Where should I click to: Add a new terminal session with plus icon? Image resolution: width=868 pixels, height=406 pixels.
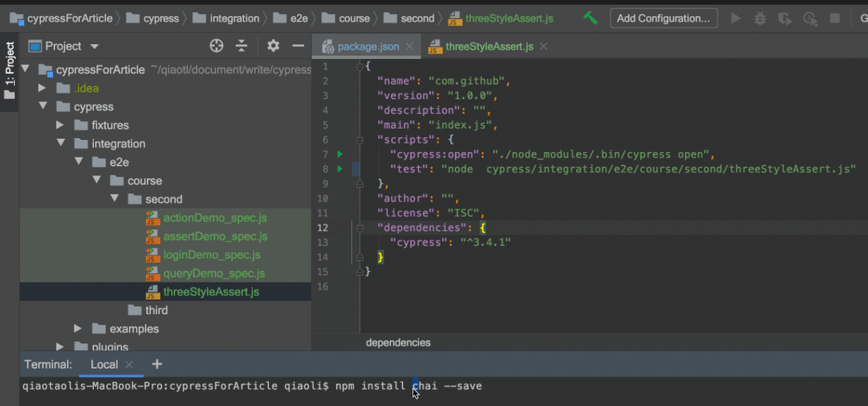(x=157, y=364)
